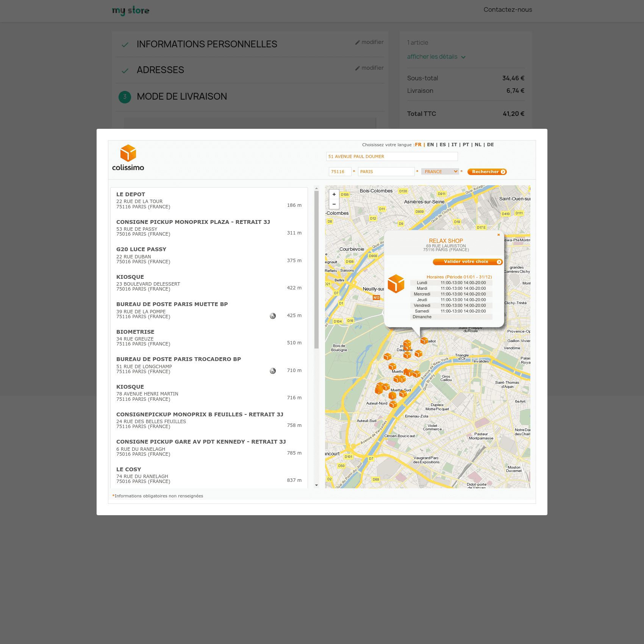Click the pencil modifier icon for Adresses
Screen dimensions: 644x644
click(357, 68)
